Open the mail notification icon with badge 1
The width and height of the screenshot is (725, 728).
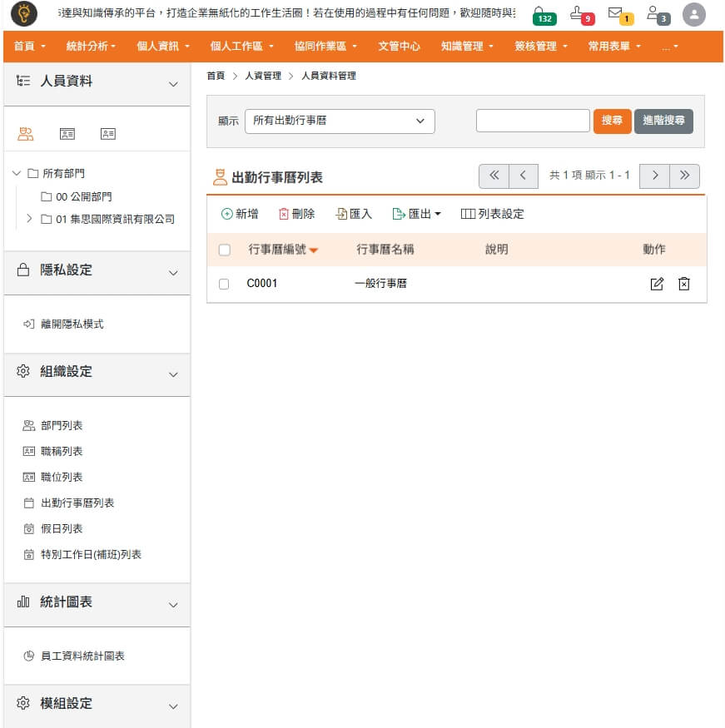(x=618, y=14)
